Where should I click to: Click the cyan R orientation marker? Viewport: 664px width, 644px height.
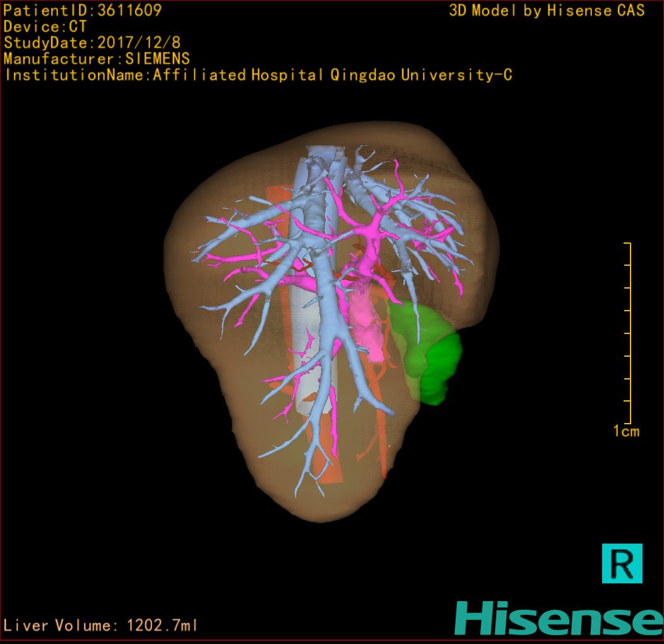(x=622, y=563)
